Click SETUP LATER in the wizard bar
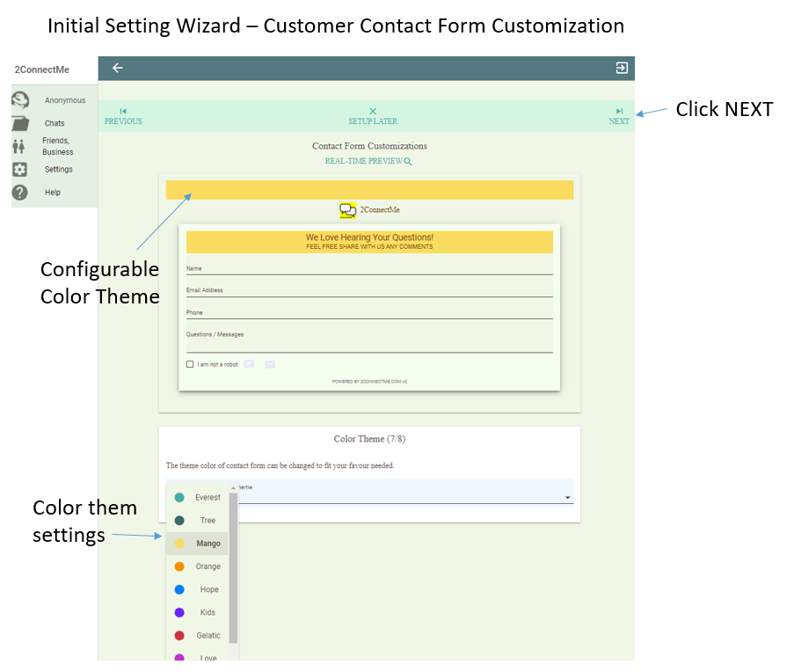This screenshot has height=672, width=787. point(373,115)
